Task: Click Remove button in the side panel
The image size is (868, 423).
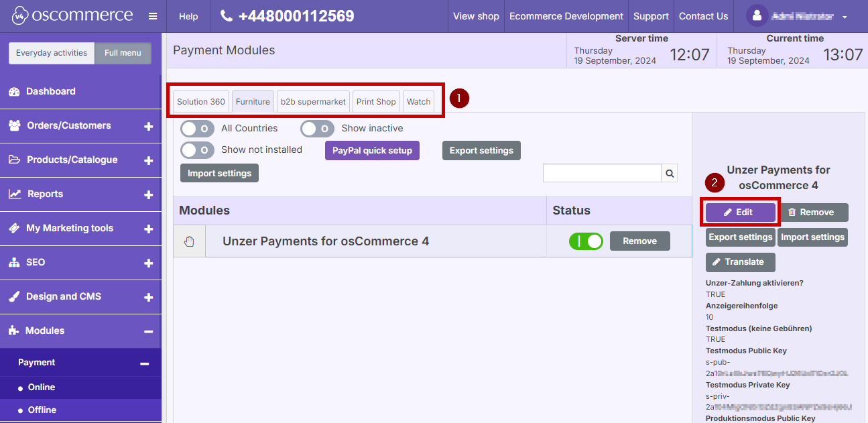Action: click(813, 213)
